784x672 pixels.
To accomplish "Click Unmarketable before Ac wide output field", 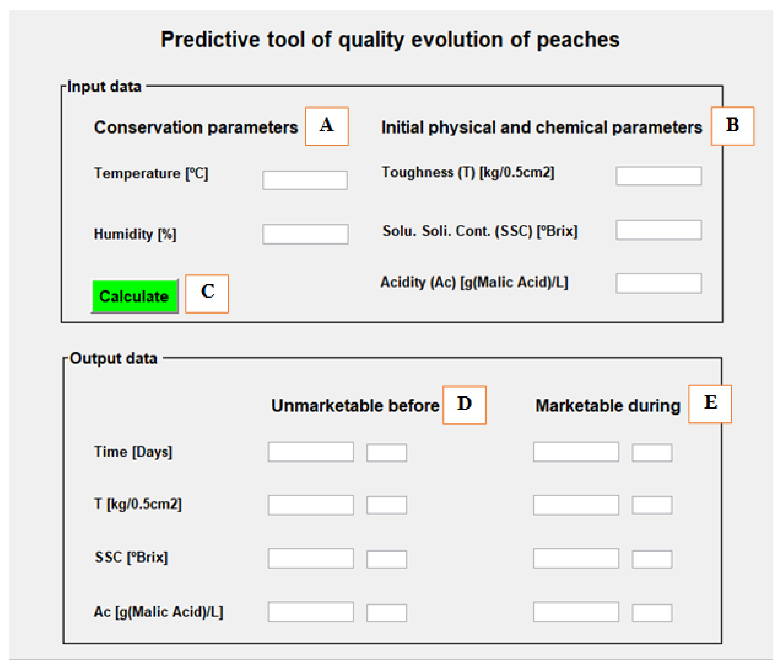I will pos(311,612).
